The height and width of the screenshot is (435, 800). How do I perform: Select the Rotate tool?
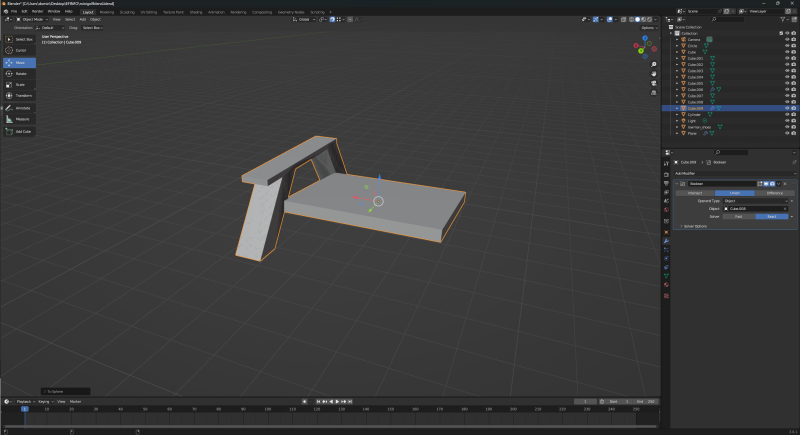point(19,74)
